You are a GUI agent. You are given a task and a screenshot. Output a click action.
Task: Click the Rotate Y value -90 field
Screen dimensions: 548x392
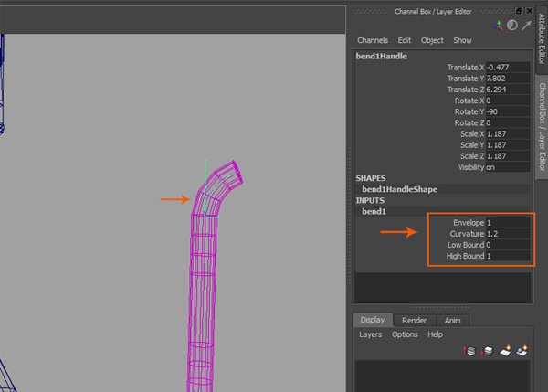pos(508,111)
